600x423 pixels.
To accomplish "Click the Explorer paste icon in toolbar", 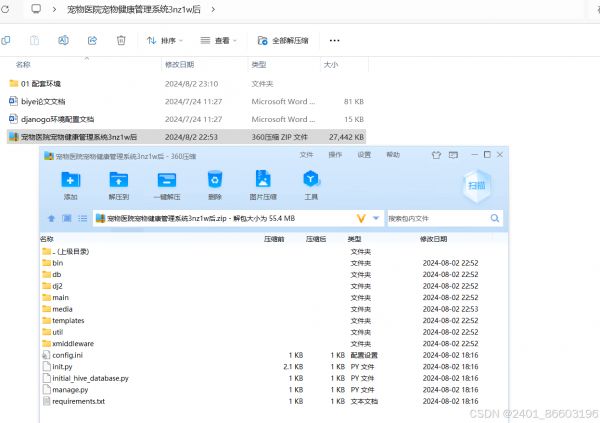I will pyautogui.click(x=34, y=40).
